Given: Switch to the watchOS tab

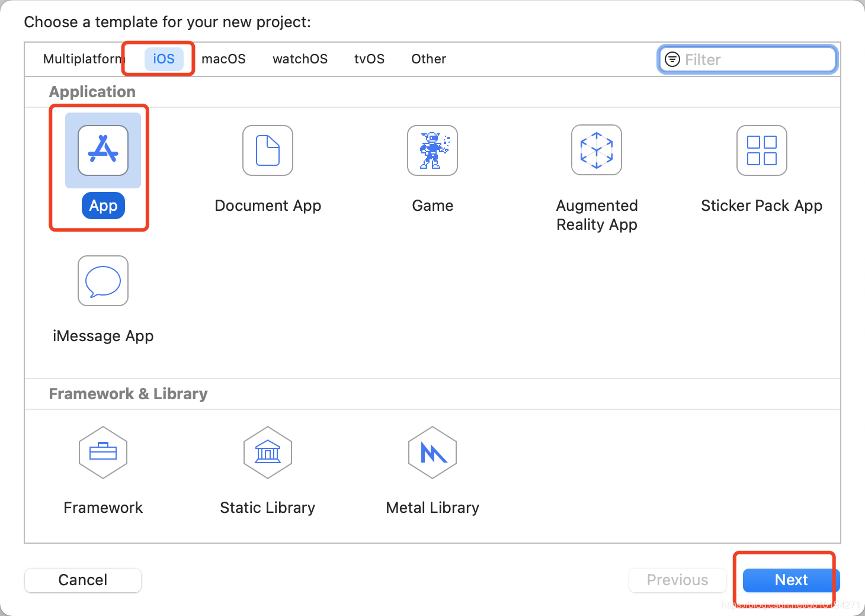Looking at the screenshot, I should (300, 59).
